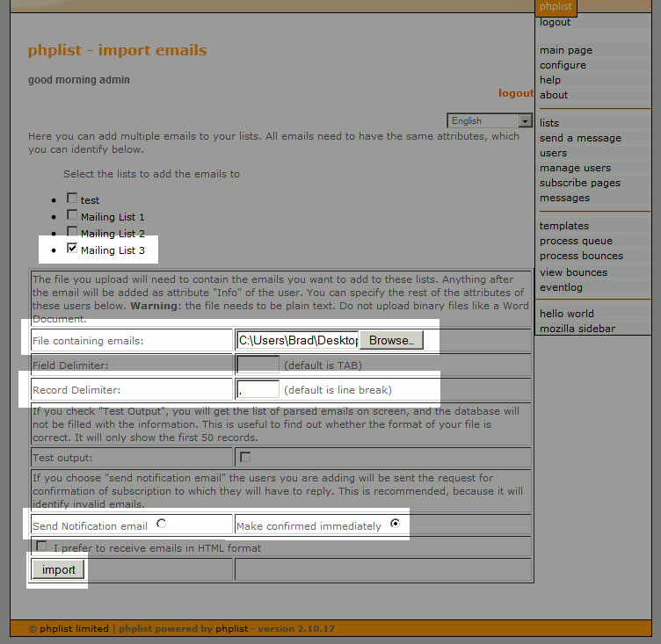Click the Record Delimiter input box

[x=258, y=389]
